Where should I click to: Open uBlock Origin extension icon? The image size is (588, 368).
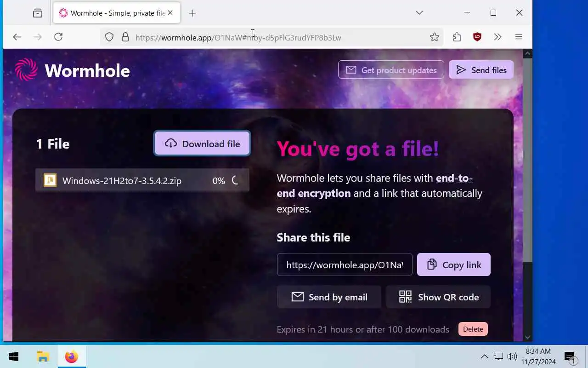click(x=477, y=37)
